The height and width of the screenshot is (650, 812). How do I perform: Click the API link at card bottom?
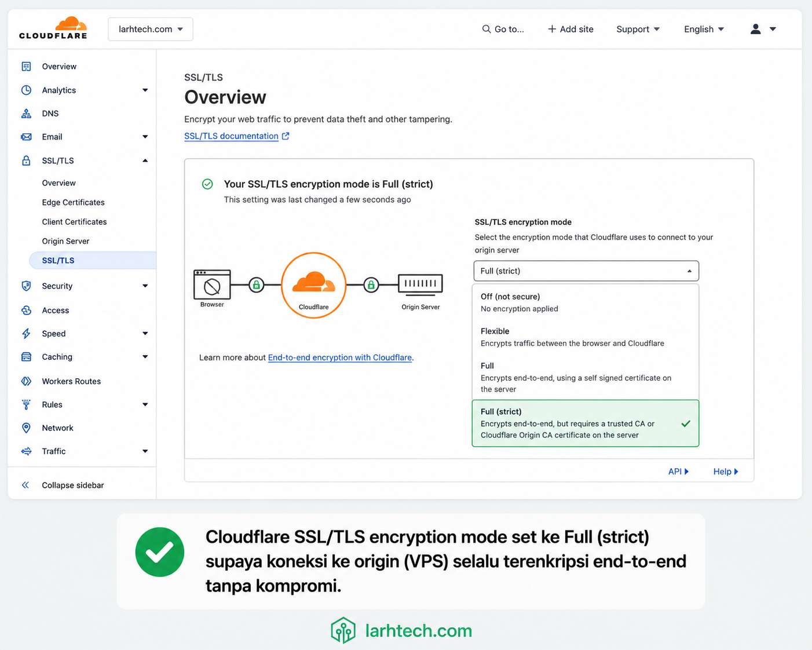tap(678, 472)
